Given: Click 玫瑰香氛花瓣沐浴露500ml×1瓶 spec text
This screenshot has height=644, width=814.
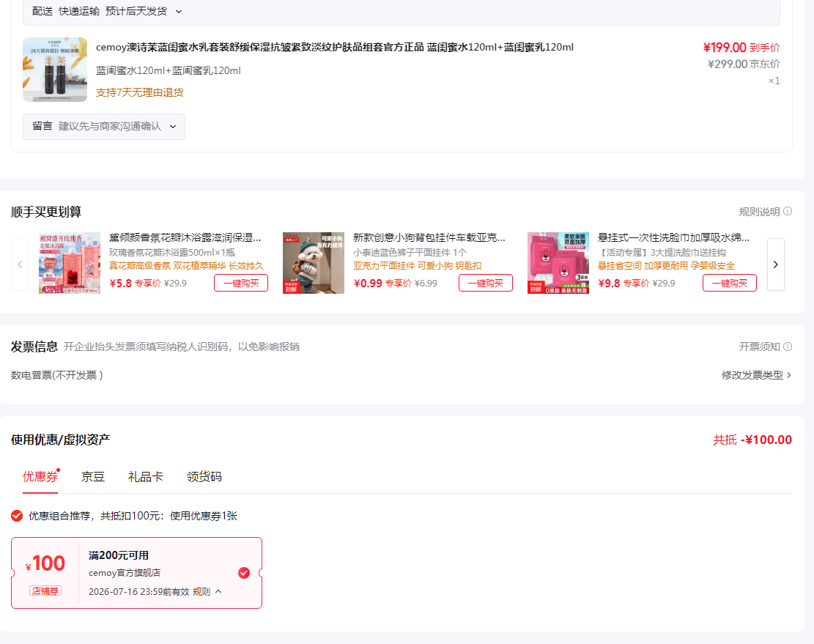Looking at the screenshot, I should [172, 253].
